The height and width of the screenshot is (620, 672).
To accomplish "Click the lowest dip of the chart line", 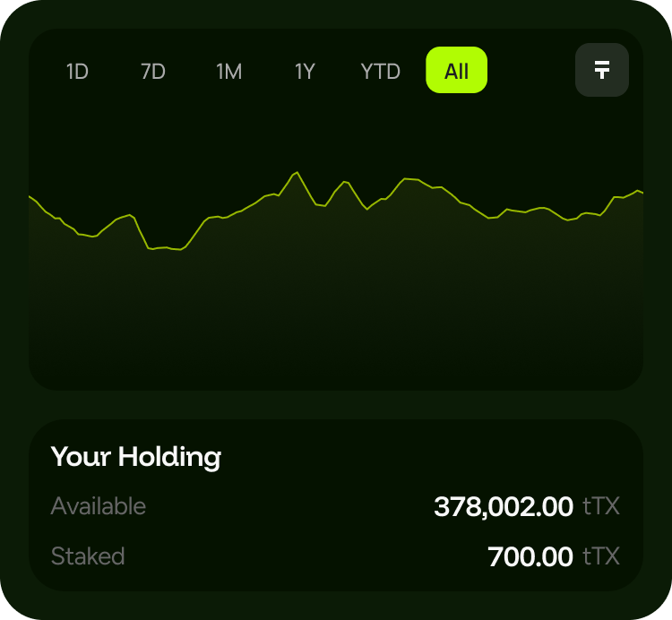I will [x=179, y=250].
